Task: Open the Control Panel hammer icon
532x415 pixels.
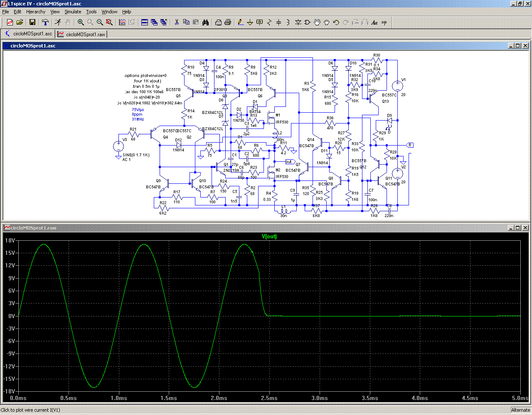Action: [x=45, y=22]
